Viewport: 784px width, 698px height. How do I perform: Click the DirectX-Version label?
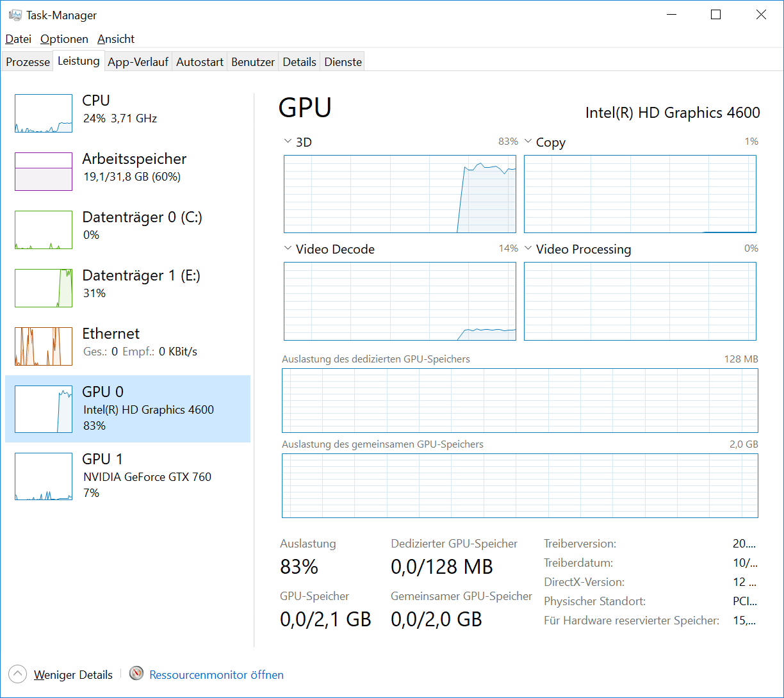pos(584,582)
